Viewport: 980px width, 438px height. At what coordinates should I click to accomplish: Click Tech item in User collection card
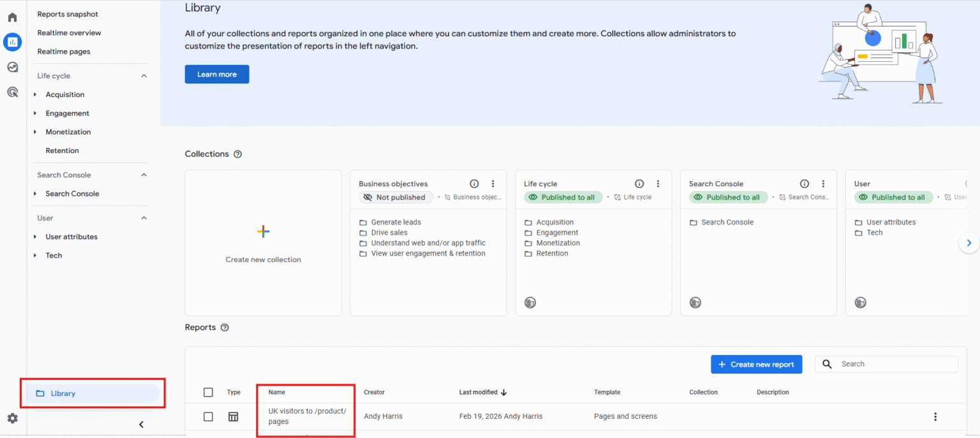[874, 233]
